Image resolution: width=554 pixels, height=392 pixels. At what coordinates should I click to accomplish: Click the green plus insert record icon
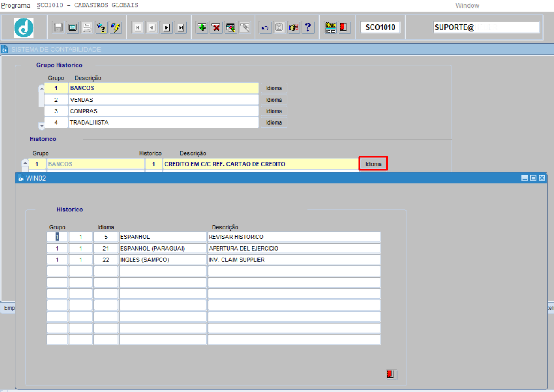(x=202, y=27)
